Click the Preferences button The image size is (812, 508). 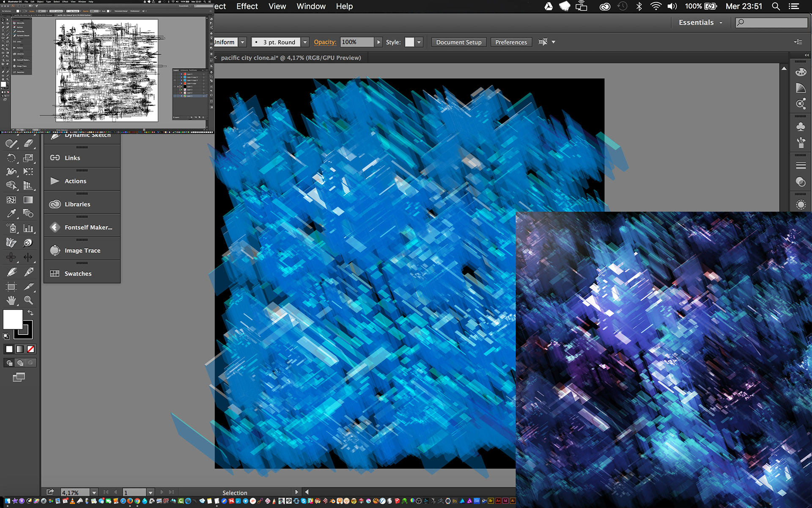(511, 42)
